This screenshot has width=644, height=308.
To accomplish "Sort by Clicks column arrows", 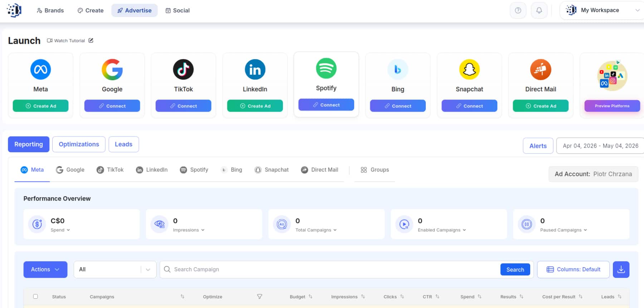I will [x=402, y=297].
